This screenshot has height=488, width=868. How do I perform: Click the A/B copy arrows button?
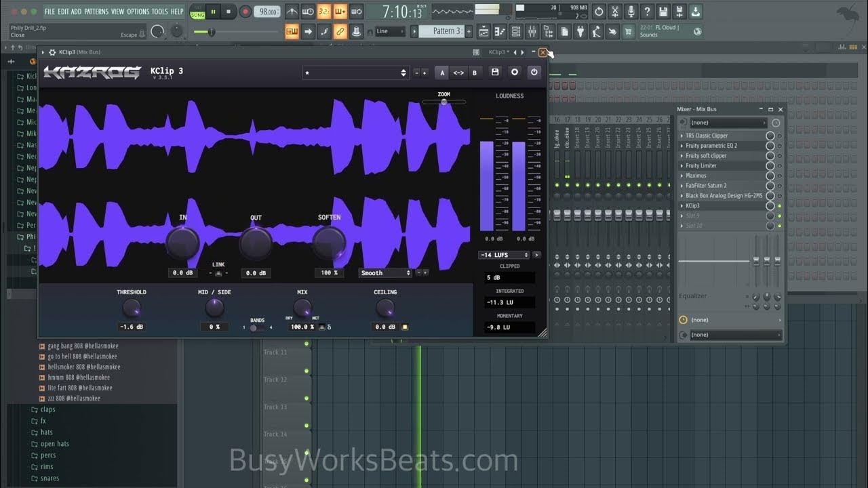click(458, 73)
